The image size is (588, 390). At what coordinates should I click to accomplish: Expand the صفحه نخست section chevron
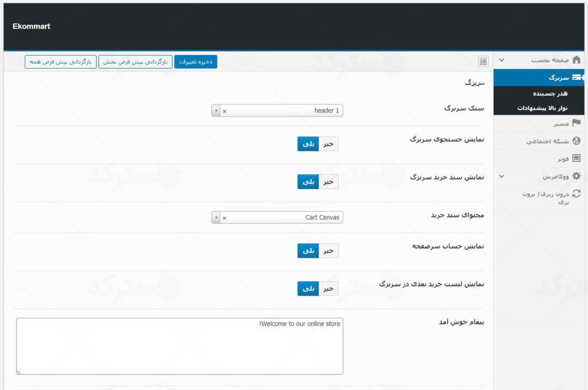(502, 60)
